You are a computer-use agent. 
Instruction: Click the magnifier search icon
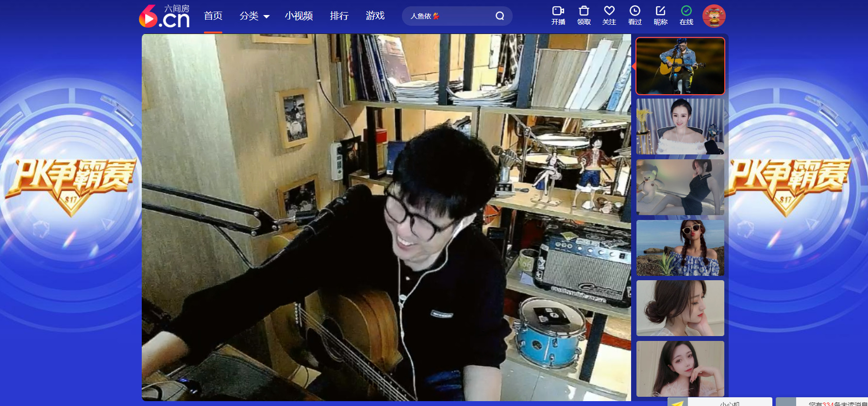500,16
